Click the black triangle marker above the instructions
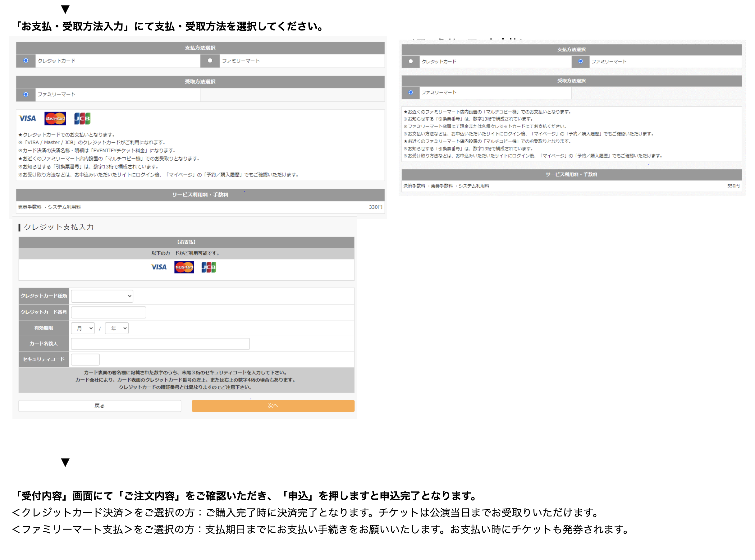 [x=65, y=9]
